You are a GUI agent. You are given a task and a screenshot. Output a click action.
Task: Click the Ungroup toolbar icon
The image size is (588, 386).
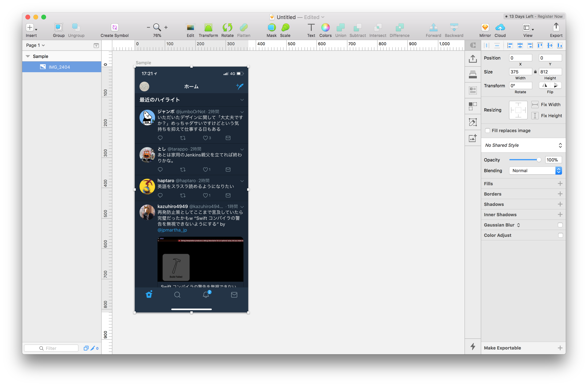click(x=76, y=27)
